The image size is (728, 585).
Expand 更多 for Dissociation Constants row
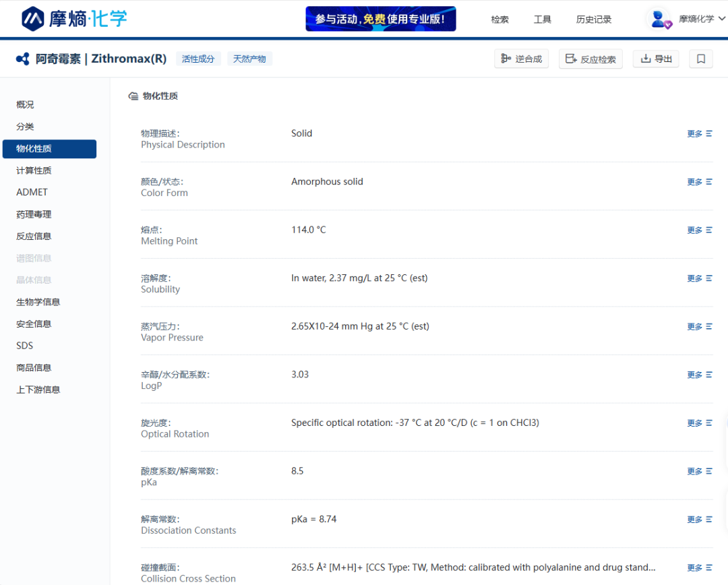(700, 520)
